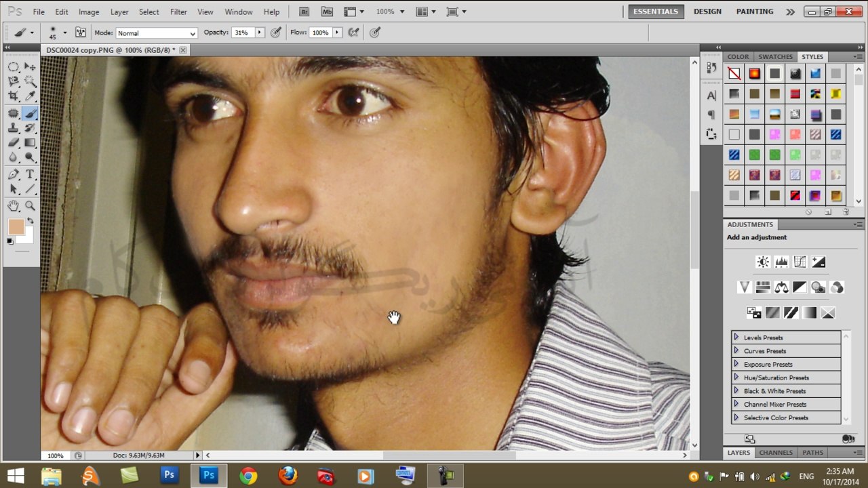Select the History Brush tool
The height and width of the screenshot is (488, 868).
(x=31, y=128)
